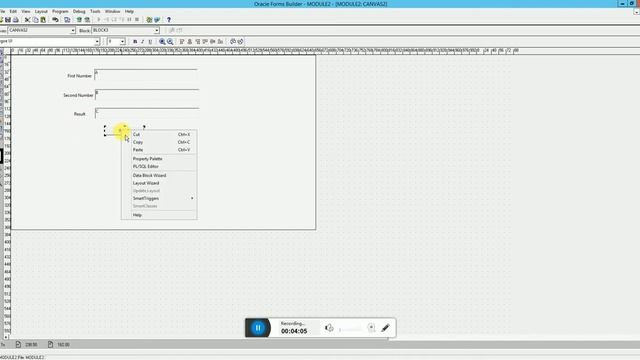The height and width of the screenshot is (360, 640).
Task: Click the First Number label
Action: 80,76
